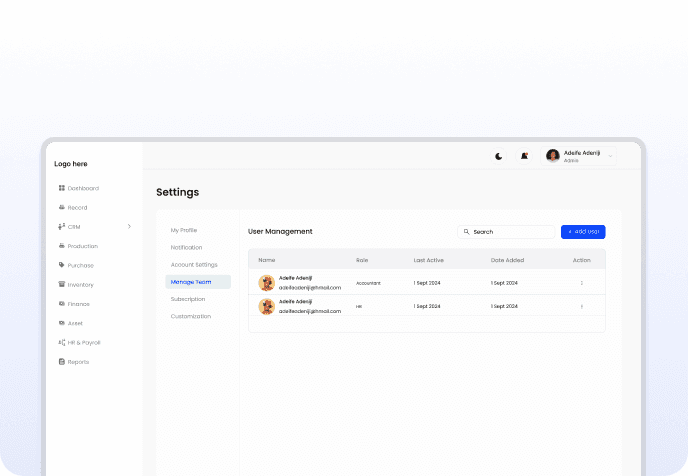
Task: Open Notification settings tab
Action: [x=186, y=247]
